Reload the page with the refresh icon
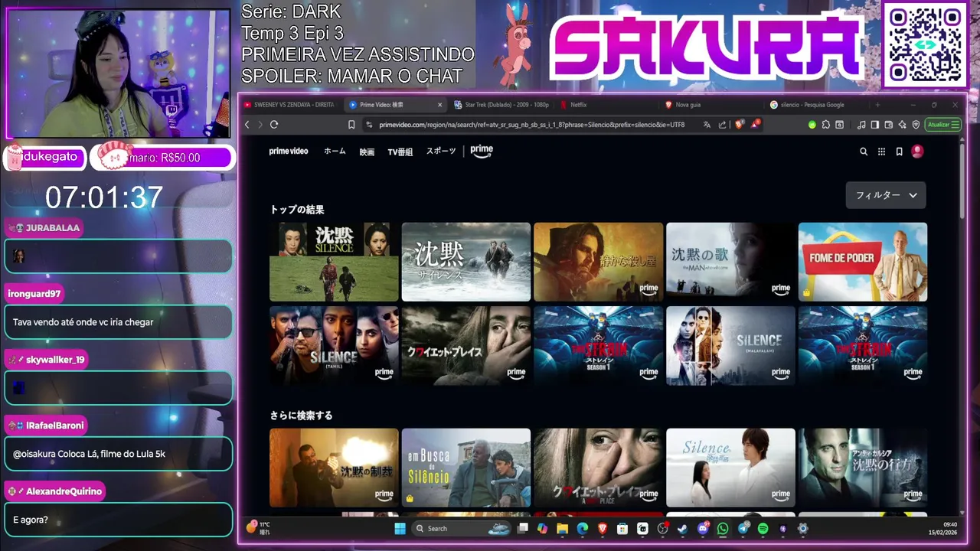Viewport: 980px width, 551px height. coord(274,125)
